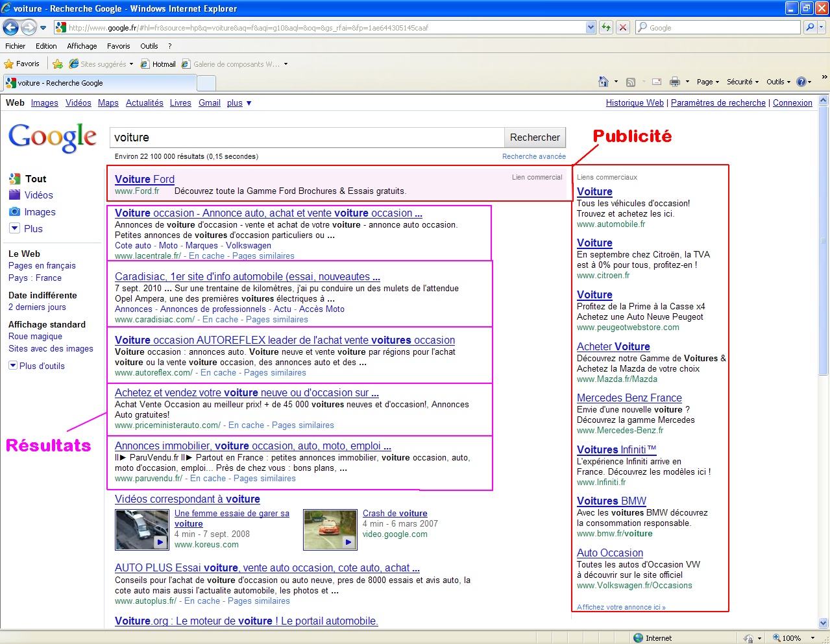Expand the plus dropdown in top navigation

point(239,102)
